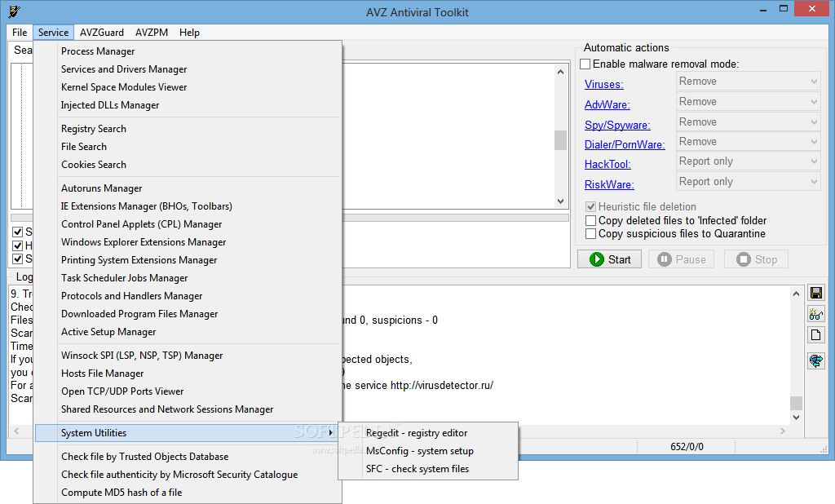Image resolution: width=835 pixels, height=504 pixels.
Task: Select Windows Explorer Extensions Manager
Action: (188, 242)
